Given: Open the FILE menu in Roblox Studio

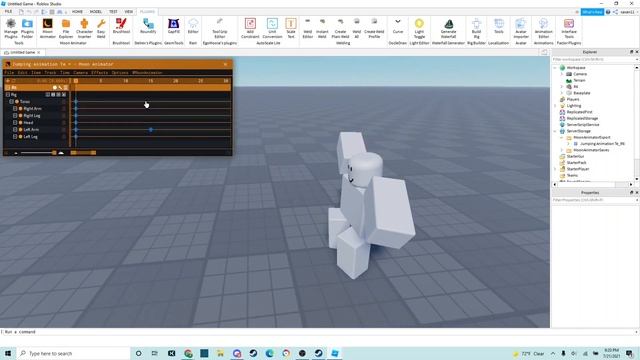Looking at the screenshot, I should tap(8, 12).
